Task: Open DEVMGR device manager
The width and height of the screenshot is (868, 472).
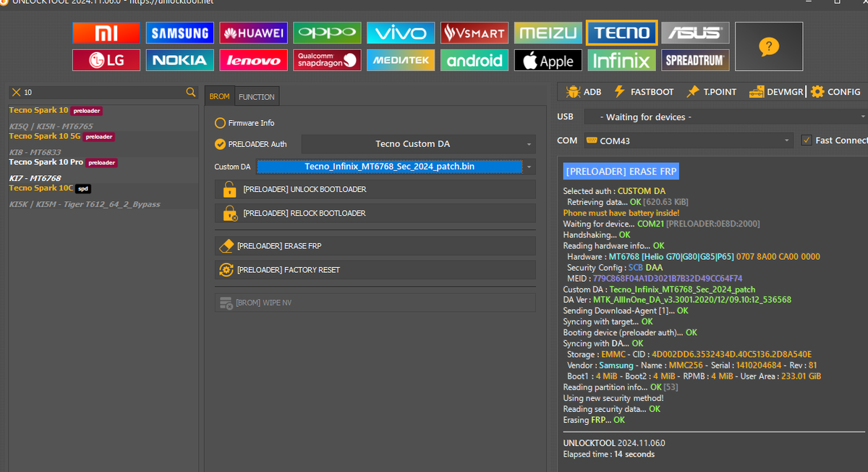Action: pyautogui.click(x=776, y=92)
